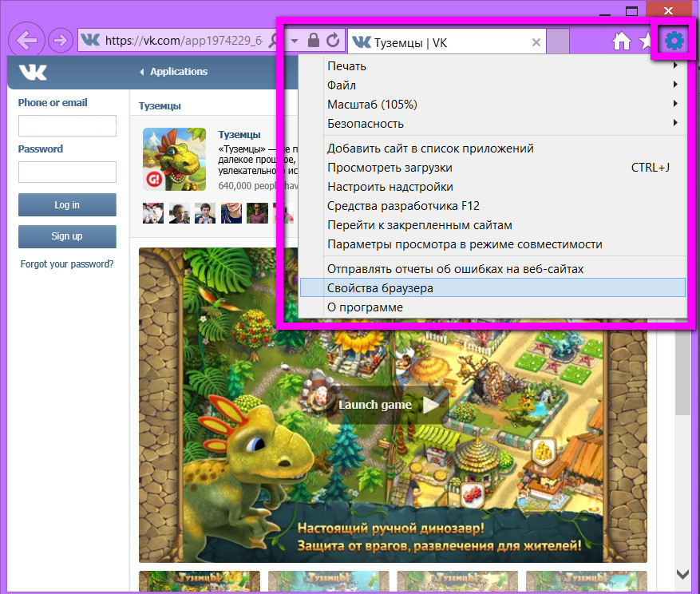The width and height of the screenshot is (700, 594).
Task: Click the Sign up button
Action: tap(67, 236)
